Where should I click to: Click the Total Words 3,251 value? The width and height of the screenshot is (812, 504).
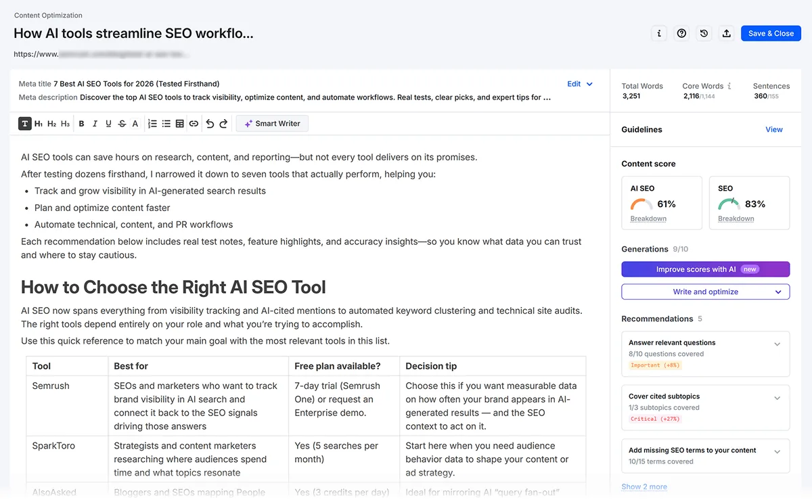(631, 96)
